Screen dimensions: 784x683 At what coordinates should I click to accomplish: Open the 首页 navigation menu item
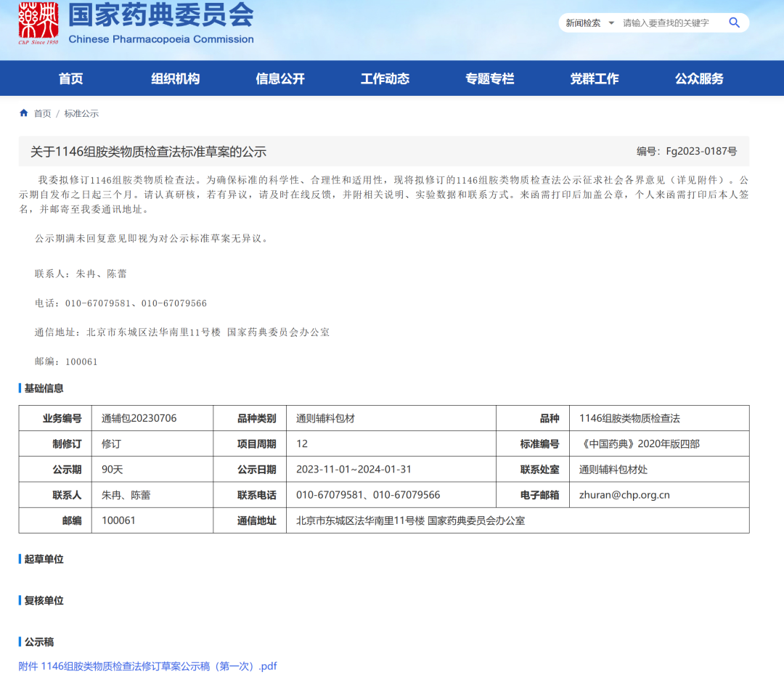click(x=70, y=78)
